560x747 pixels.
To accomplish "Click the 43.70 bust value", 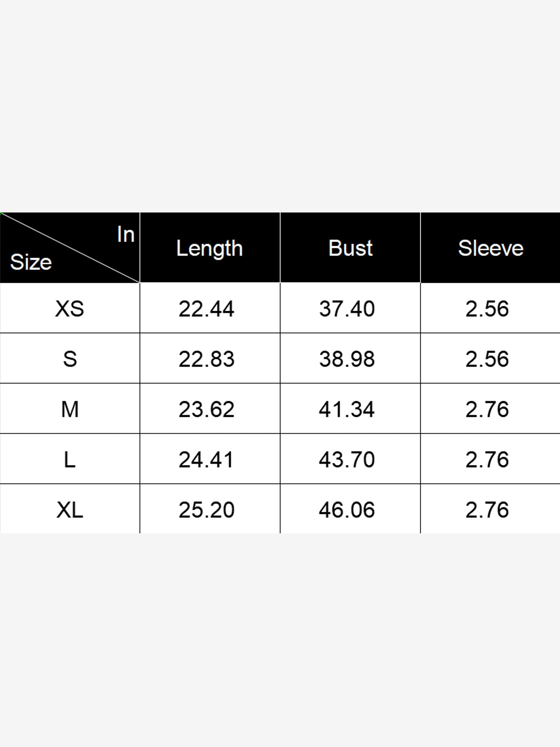I will point(347,460).
